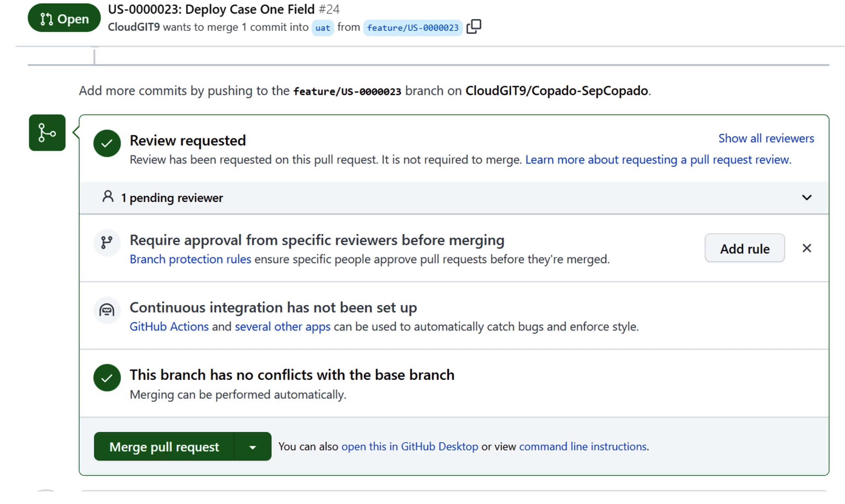845x504 pixels.
Task: Click the branch protection fork icon
Action: coord(107,242)
